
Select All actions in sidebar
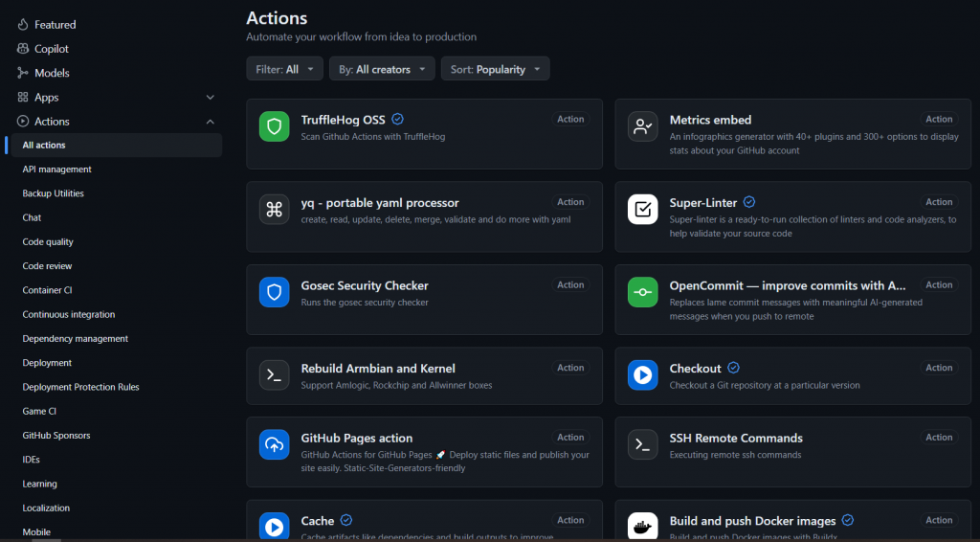click(116, 145)
